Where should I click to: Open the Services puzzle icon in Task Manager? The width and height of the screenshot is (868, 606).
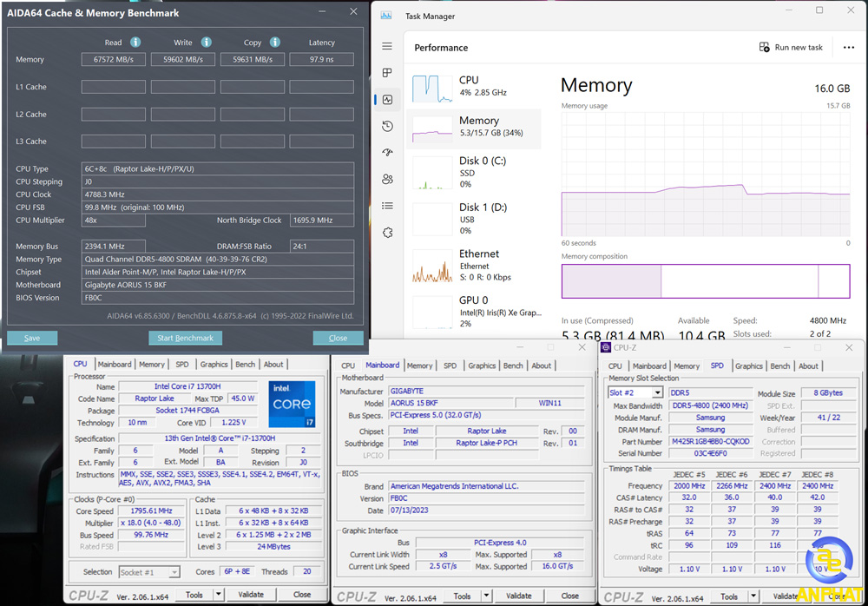(387, 232)
